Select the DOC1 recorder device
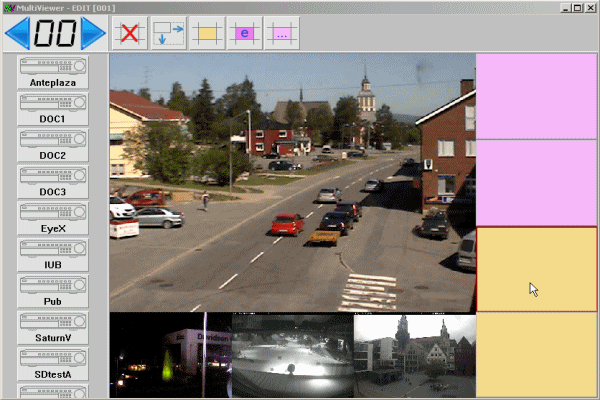The width and height of the screenshot is (600, 400). click(x=53, y=109)
